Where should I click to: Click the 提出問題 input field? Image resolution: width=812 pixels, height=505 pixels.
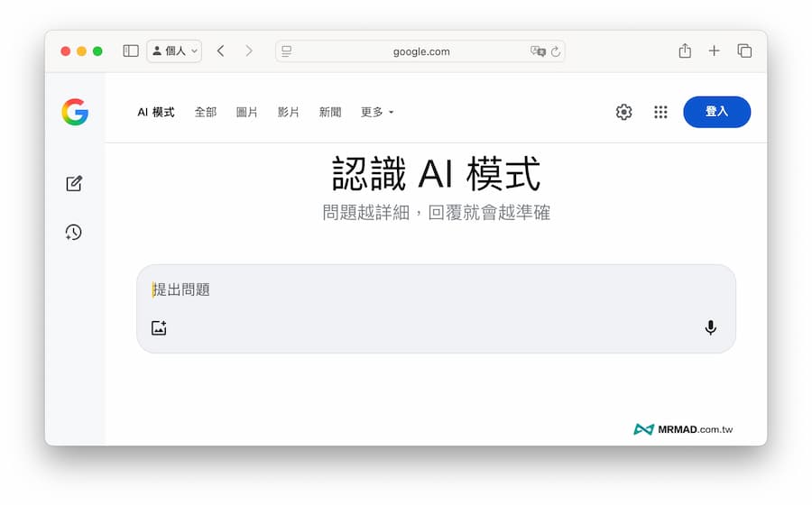(x=436, y=309)
